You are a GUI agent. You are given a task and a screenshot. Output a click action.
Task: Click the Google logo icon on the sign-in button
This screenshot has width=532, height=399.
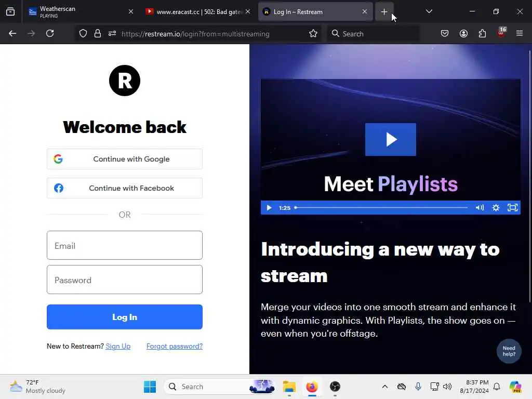tap(58, 159)
